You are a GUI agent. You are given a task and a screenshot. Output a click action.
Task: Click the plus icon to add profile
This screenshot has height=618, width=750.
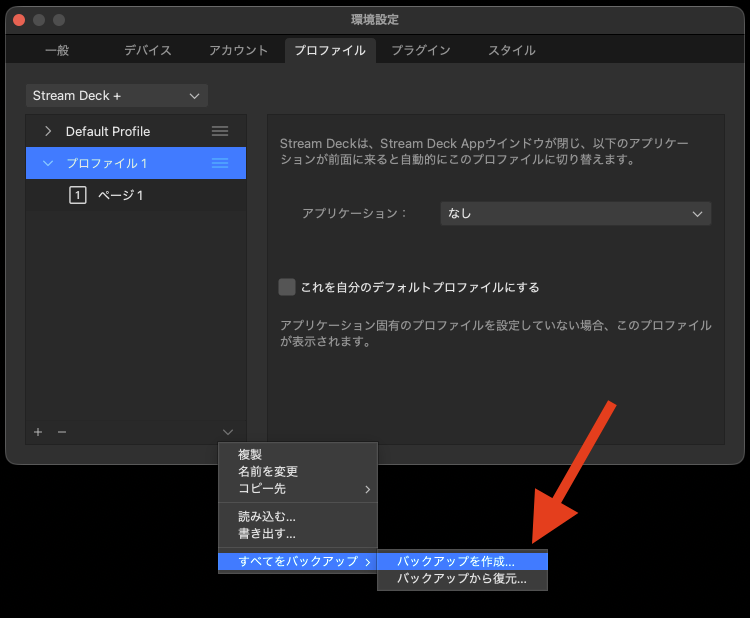(x=38, y=432)
